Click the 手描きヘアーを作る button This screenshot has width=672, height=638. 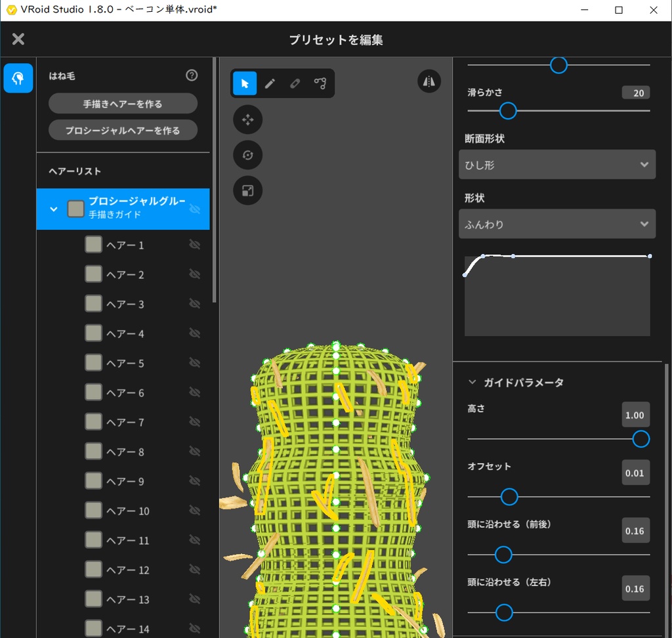pos(123,104)
